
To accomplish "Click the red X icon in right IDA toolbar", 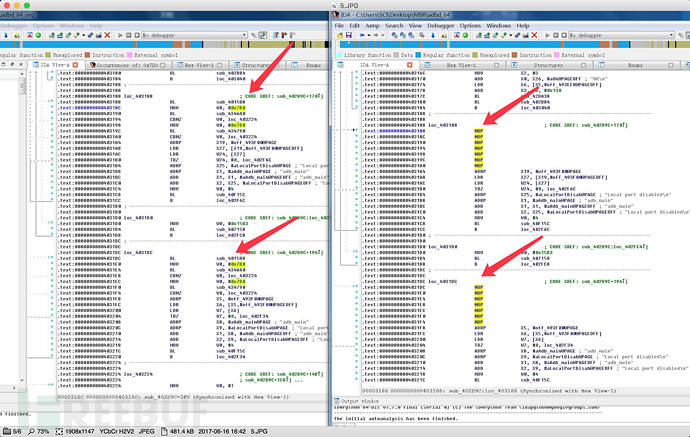I will point(534,35).
